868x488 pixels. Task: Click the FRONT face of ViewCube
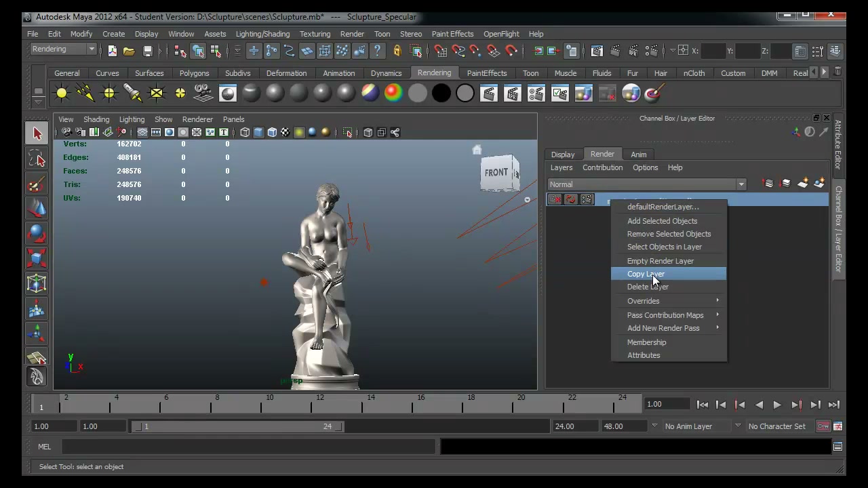[496, 173]
